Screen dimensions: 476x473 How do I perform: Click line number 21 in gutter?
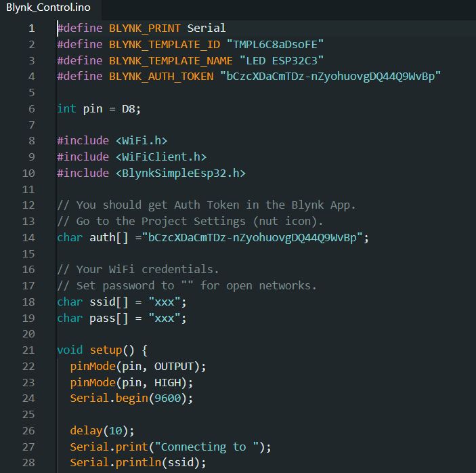(28, 350)
